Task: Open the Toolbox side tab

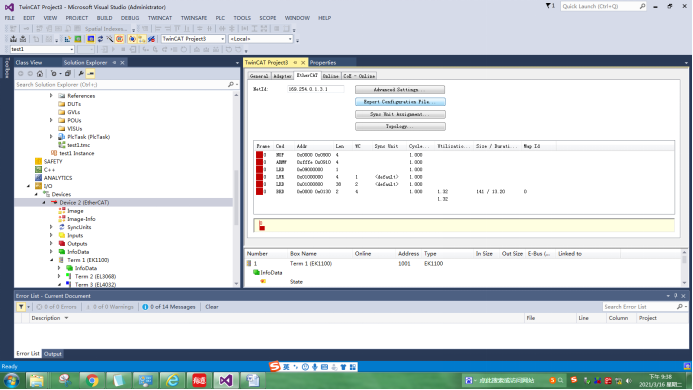Action: (x=7, y=68)
